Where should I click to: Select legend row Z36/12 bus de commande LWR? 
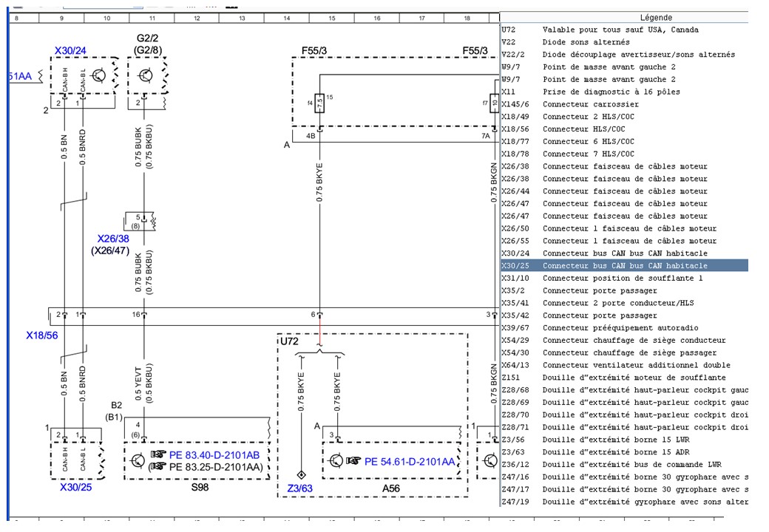pyautogui.click(x=624, y=465)
